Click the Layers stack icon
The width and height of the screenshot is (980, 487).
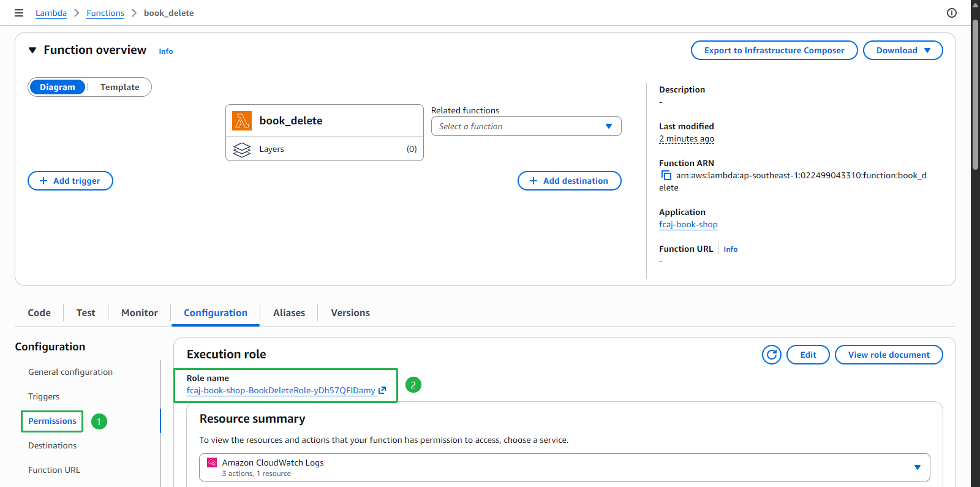(x=242, y=149)
